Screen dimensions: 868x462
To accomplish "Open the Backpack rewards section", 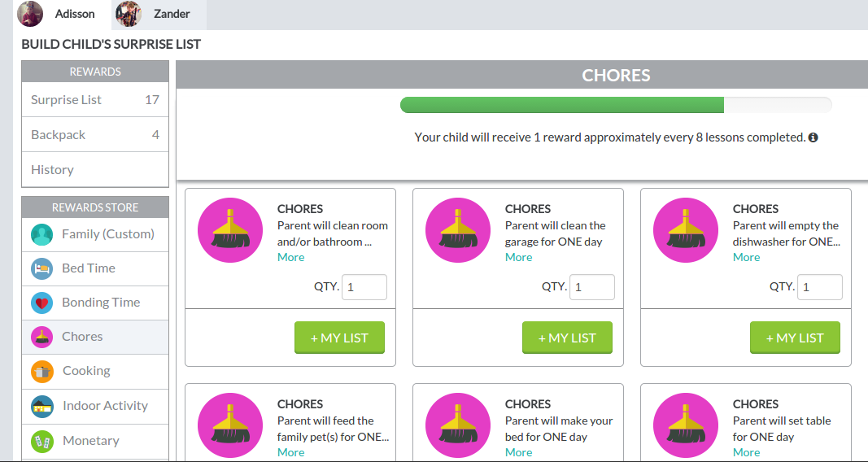I will tap(95, 134).
